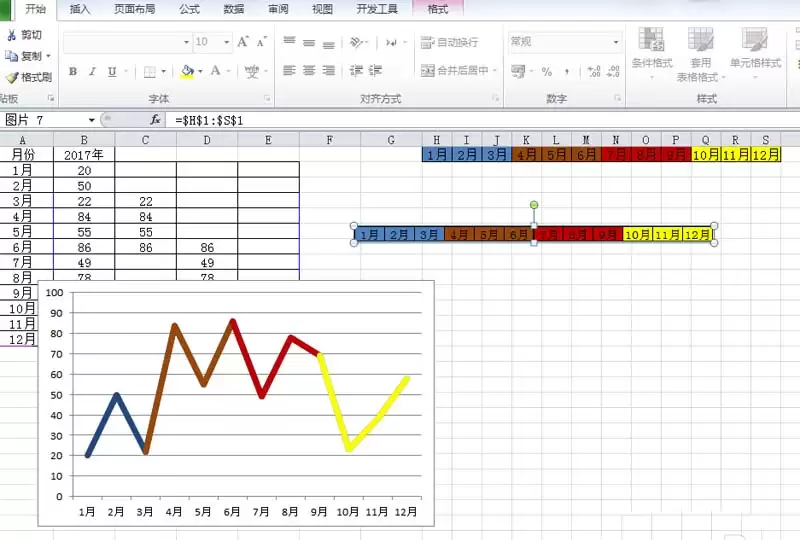
Task: Open the Name Box dropdown arrow
Action: pyautogui.click(x=92, y=120)
